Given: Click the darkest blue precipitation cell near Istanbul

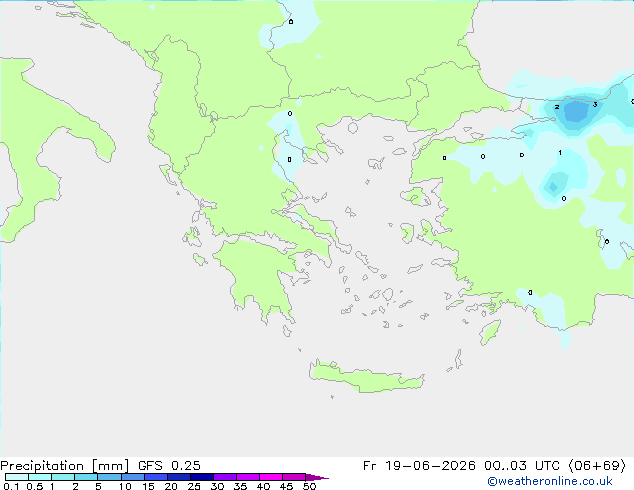Looking at the screenshot, I should point(575,111).
